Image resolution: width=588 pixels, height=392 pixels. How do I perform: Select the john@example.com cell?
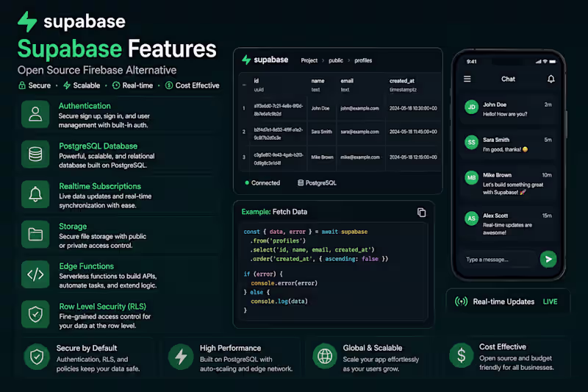[359, 108]
